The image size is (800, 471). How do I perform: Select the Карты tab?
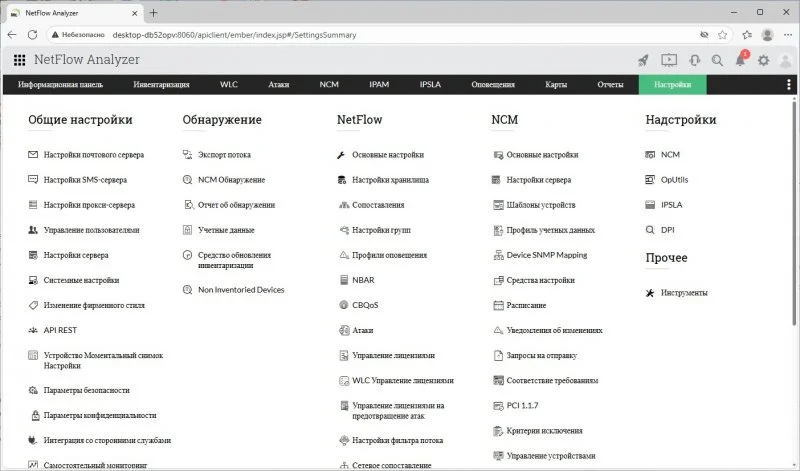coord(556,85)
